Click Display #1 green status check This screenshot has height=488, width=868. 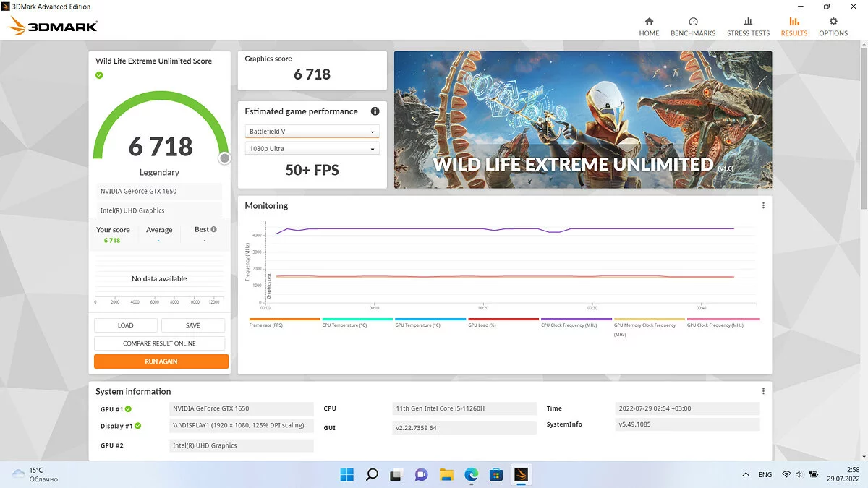point(137,427)
